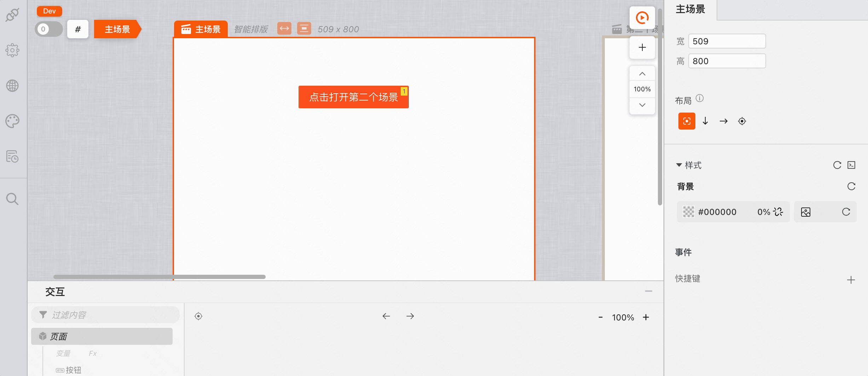The width and height of the screenshot is (868, 376).
Task: Toggle the switch next to Dev badge
Action: point(48,29)
